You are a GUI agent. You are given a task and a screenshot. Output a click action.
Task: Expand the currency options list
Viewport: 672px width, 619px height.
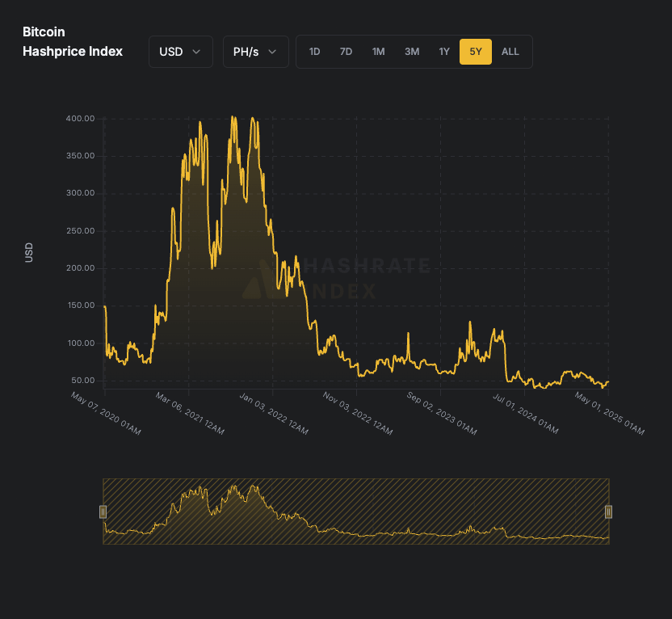[180, 51]
